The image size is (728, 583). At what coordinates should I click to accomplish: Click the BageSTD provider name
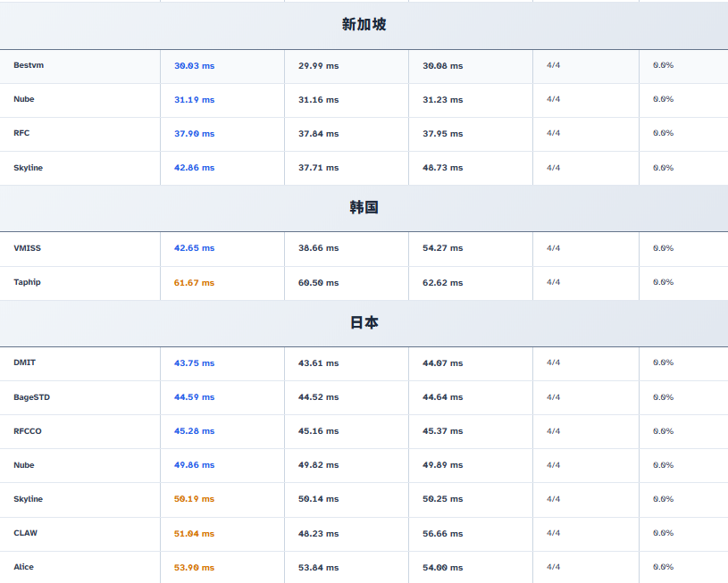[31, 397]
